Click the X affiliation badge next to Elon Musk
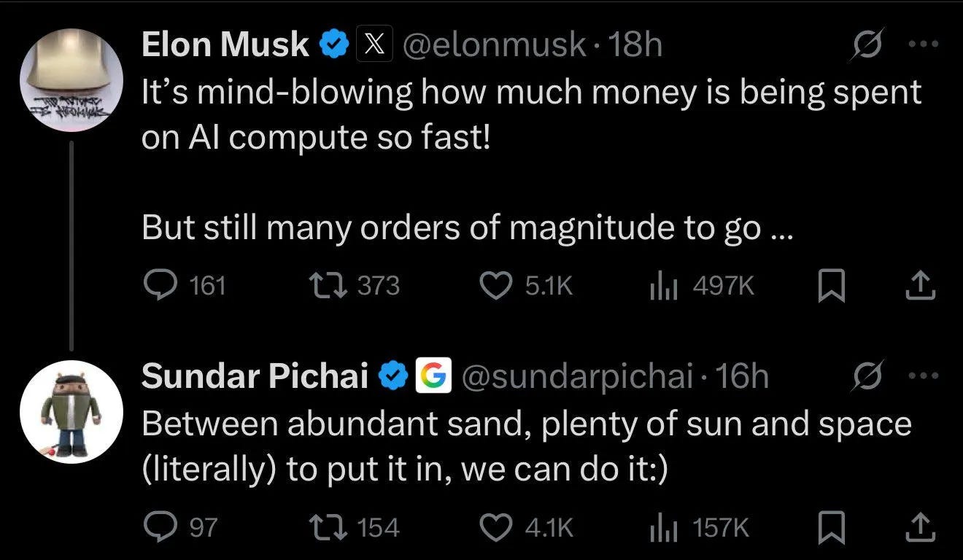 click(x=374, y=44)
